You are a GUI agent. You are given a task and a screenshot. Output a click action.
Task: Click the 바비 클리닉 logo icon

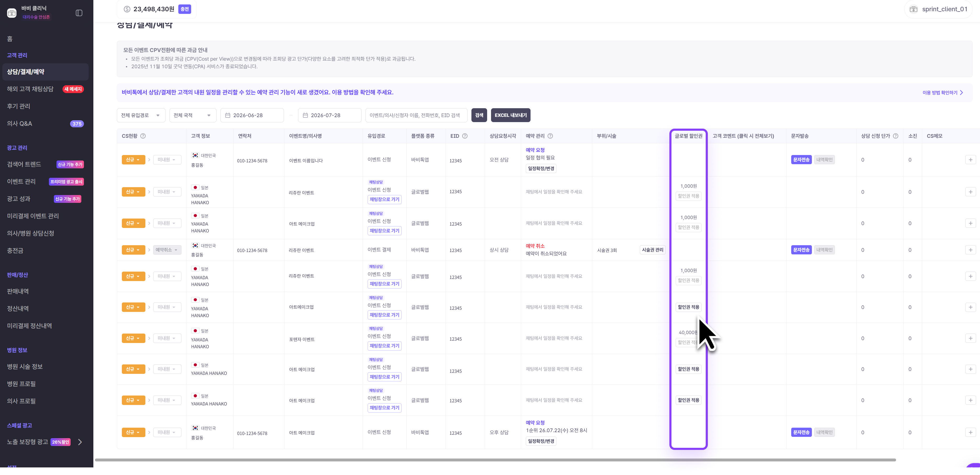pos(12,13)
